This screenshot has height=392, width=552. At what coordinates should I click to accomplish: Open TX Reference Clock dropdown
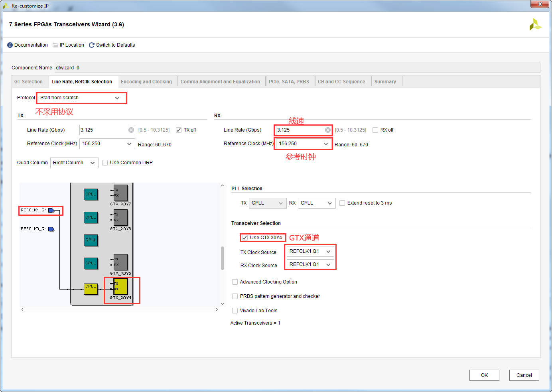[x=107, y=144]
